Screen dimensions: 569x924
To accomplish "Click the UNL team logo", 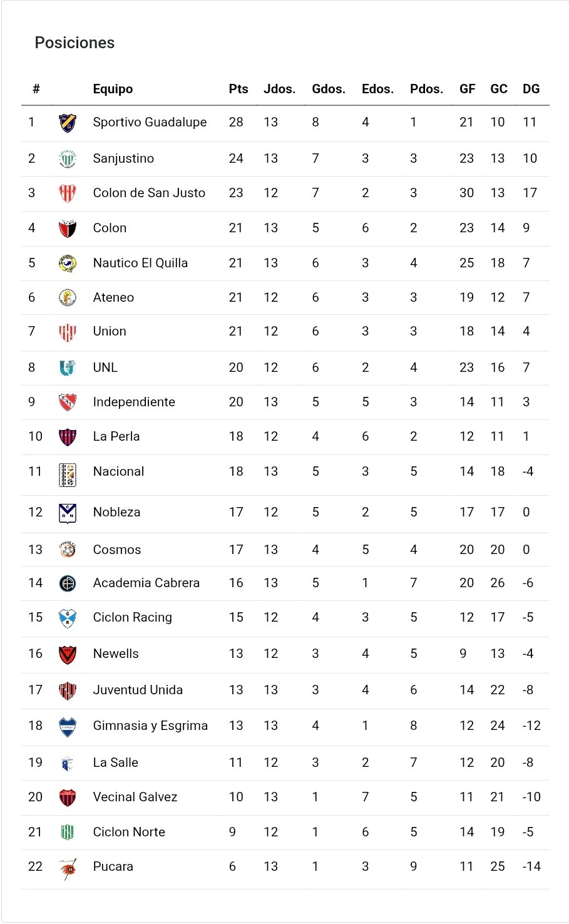I will [x=68, y=368].
